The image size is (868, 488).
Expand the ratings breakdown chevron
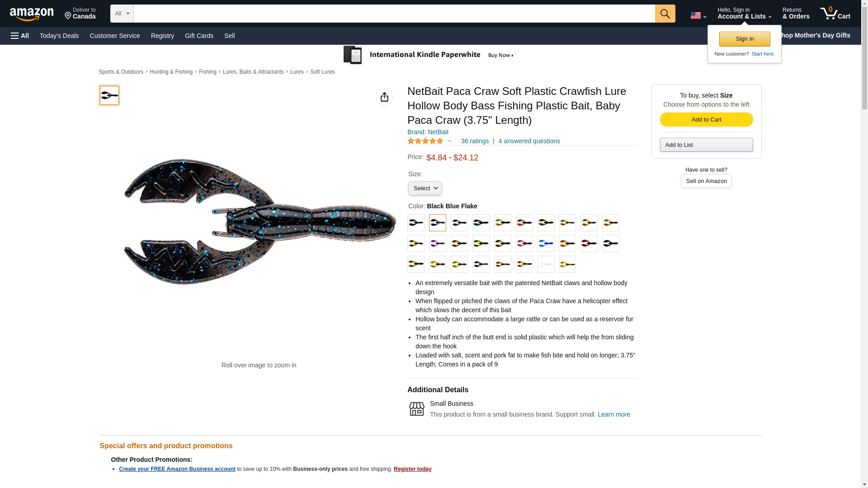coord(449,141)
